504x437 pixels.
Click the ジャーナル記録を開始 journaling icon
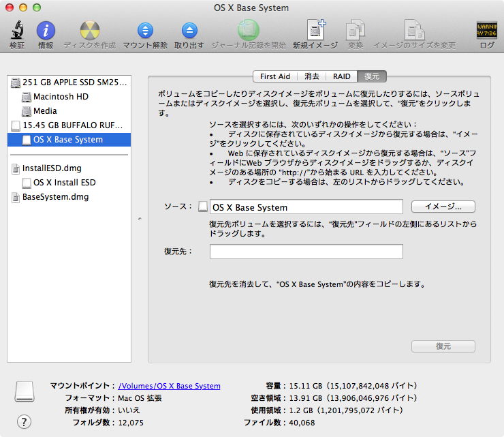tap(248, 30)
